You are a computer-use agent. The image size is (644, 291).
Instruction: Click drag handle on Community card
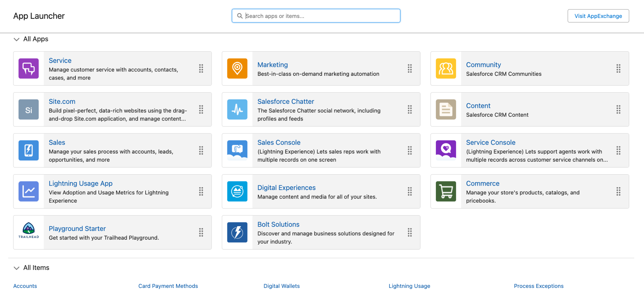click(618, 68)
